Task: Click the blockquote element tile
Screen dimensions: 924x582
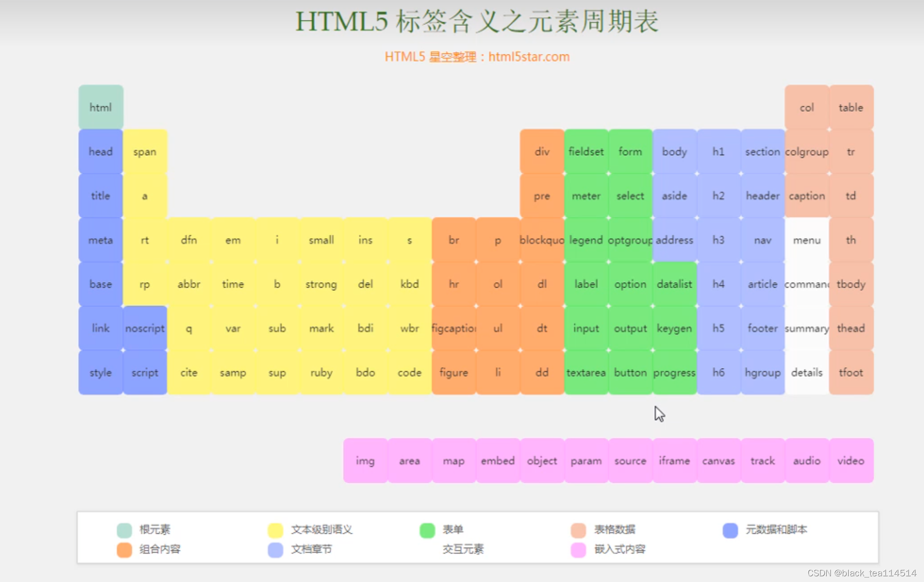Action: coord(542,240)
